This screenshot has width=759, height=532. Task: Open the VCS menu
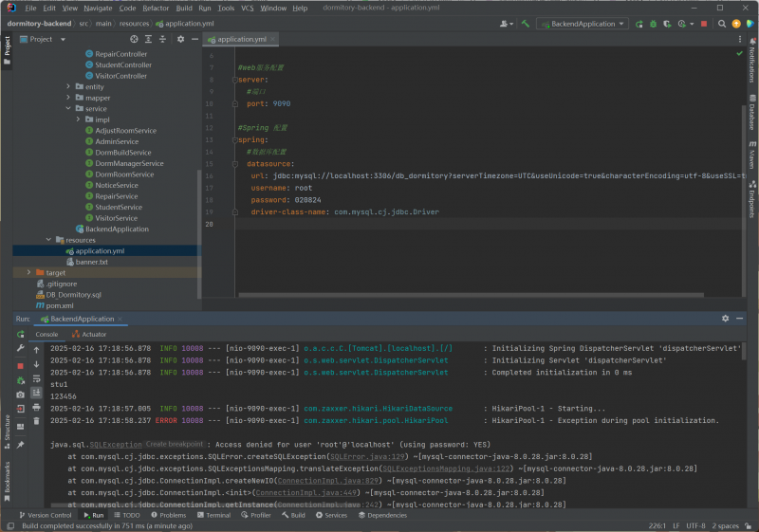pos(248,9)
